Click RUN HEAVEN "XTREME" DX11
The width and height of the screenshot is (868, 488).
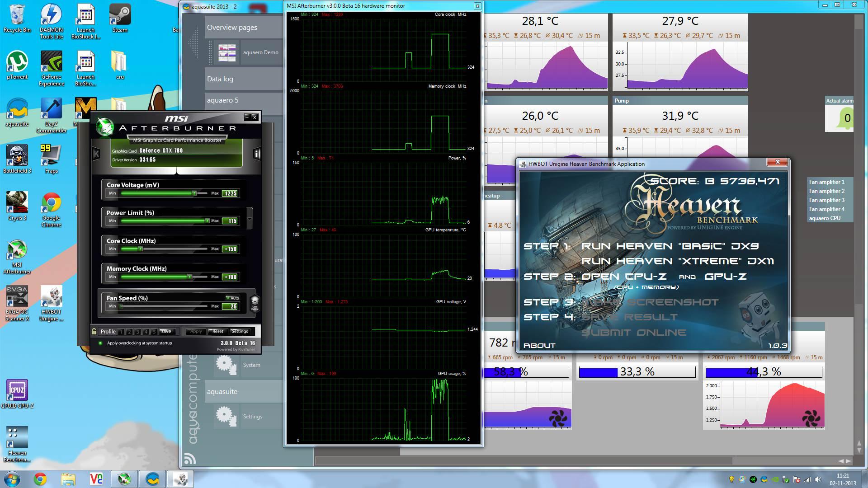[x=678, y=261]
